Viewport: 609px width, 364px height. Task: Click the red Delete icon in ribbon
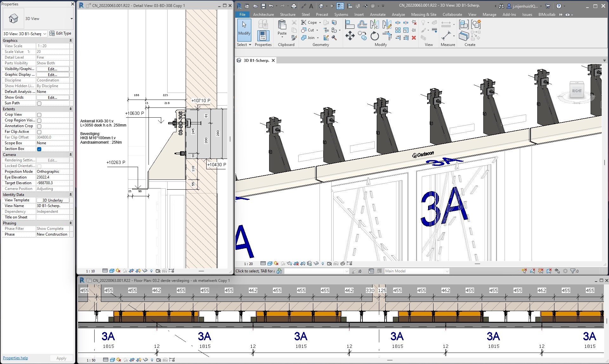pyautogui.click(x=414, y=38)
